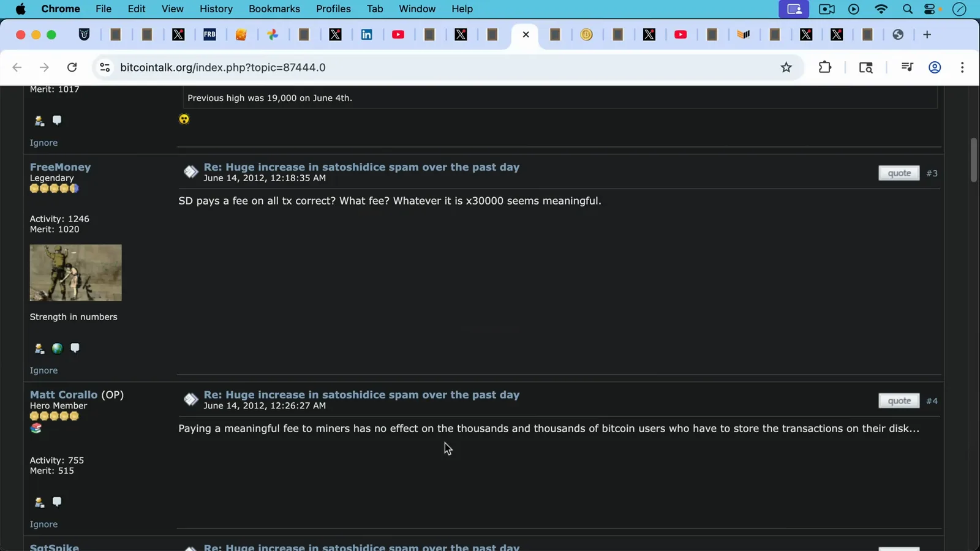View site information icon in address bar
980x551 pixels.
(105, 67)
